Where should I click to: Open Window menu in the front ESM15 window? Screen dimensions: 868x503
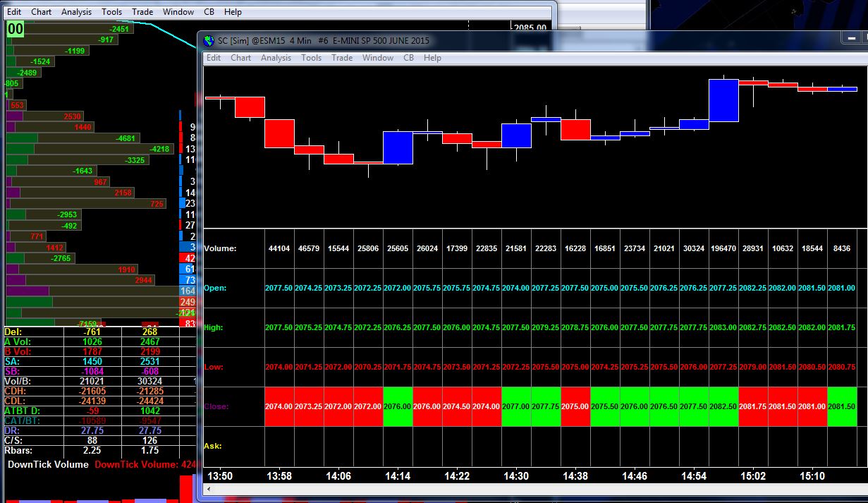378,58
